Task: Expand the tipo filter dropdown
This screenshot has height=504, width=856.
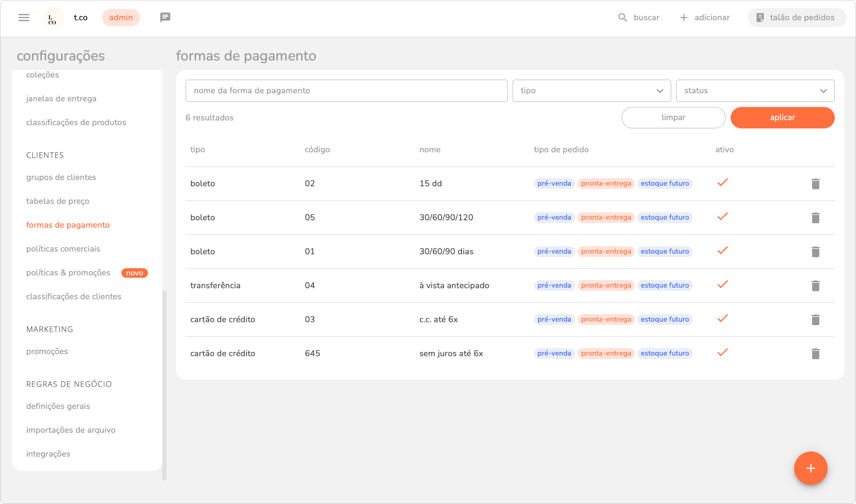Action: click(x=592, y=91)
